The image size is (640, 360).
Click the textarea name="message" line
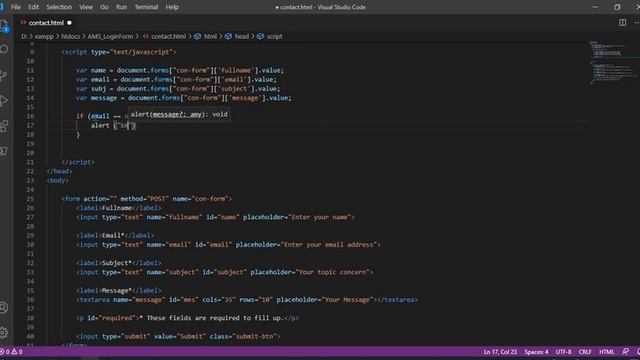click(x=247, y=300)
